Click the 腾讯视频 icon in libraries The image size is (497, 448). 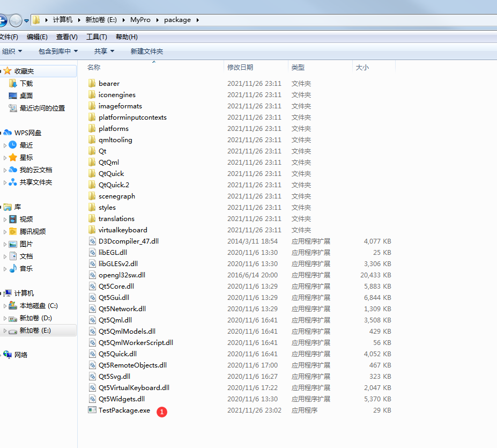tap(13, 231)
